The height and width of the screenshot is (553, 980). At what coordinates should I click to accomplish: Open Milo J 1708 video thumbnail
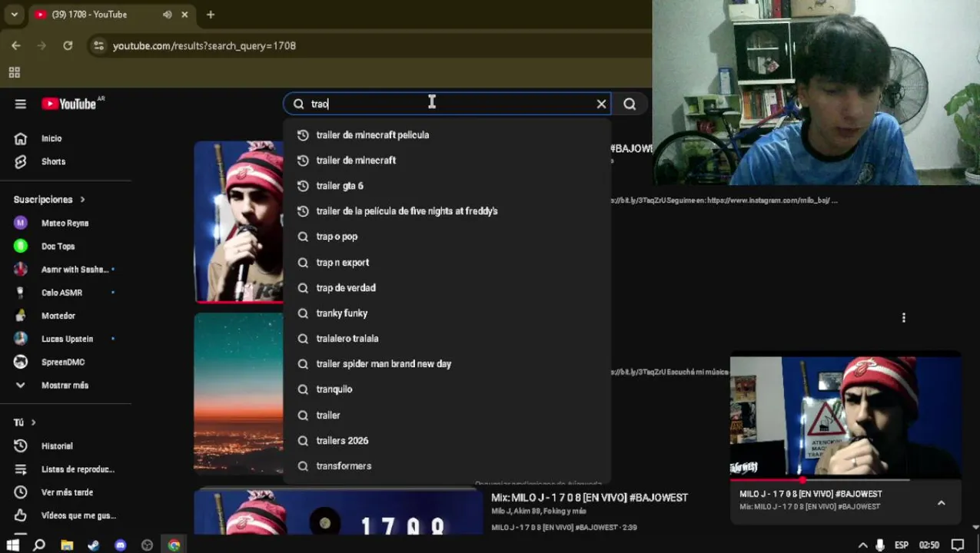(239, 222)
